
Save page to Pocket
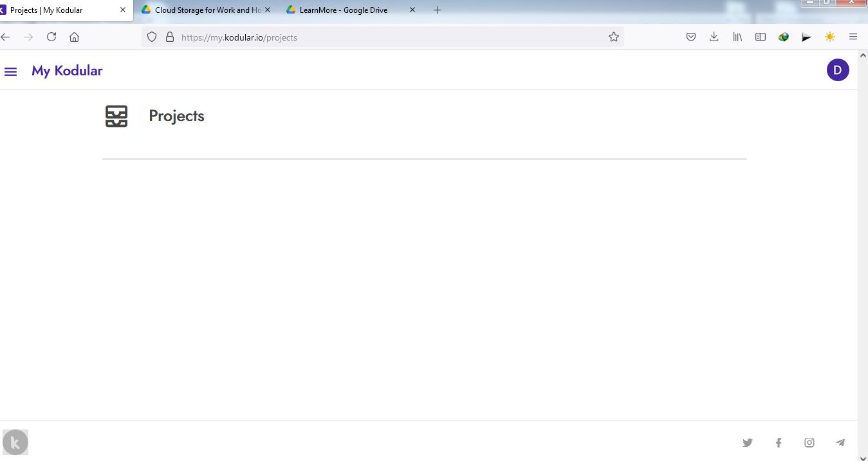(691, 37)
